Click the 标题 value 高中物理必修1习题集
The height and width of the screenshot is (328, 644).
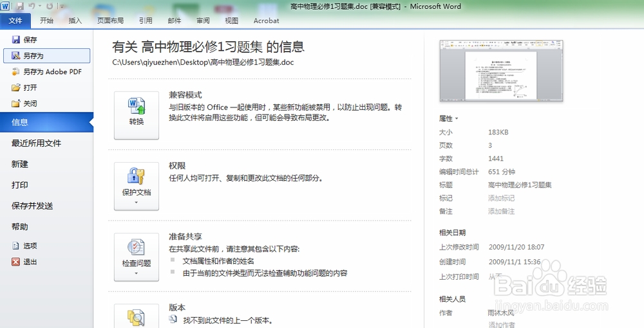coord(520,185)
